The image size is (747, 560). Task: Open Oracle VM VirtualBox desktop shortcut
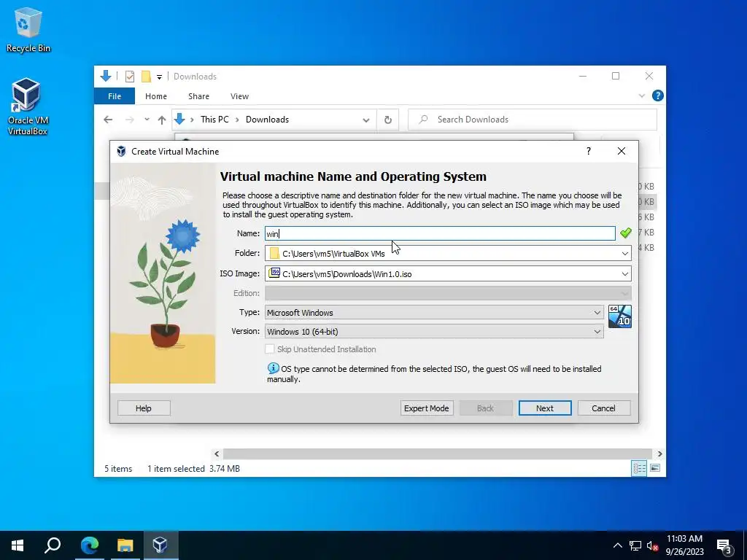coord(27,106)
